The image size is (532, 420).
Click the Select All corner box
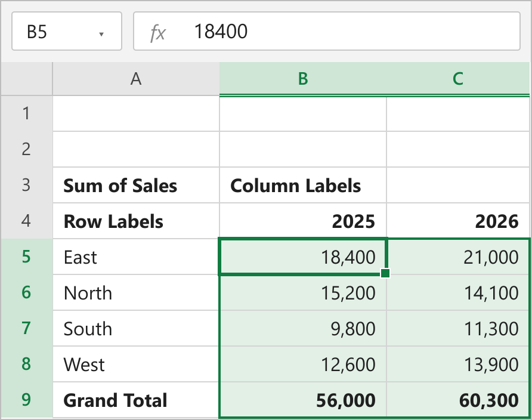coord(26,79)
